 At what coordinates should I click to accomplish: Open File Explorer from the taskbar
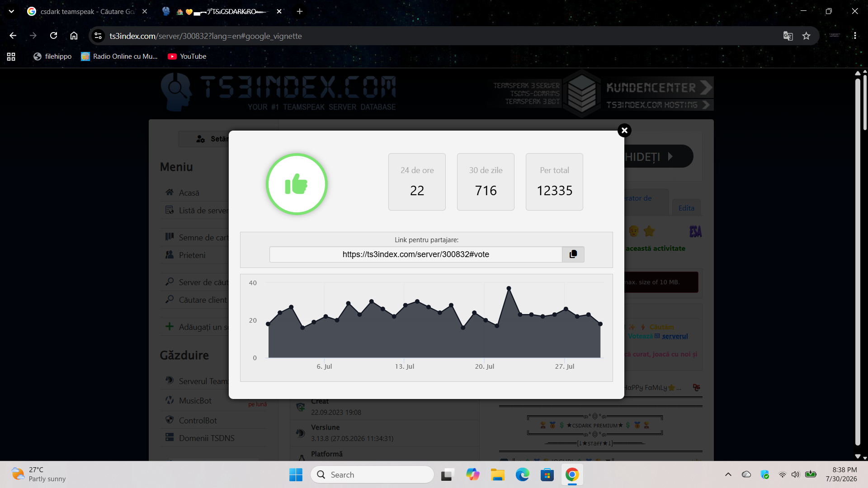pyautogui.click(x=498, y=475)
